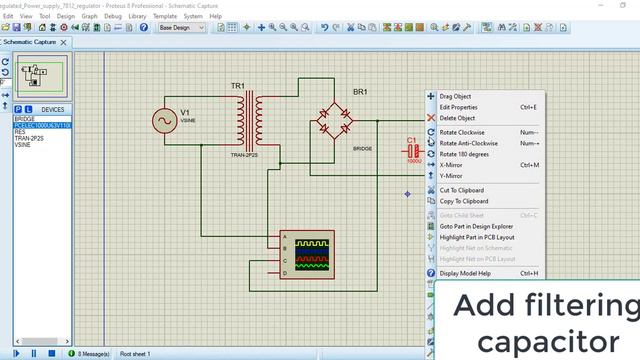Click the Decompose hammer icon
The width and height of the screenshot is (640, 360).
pos(467,27)
